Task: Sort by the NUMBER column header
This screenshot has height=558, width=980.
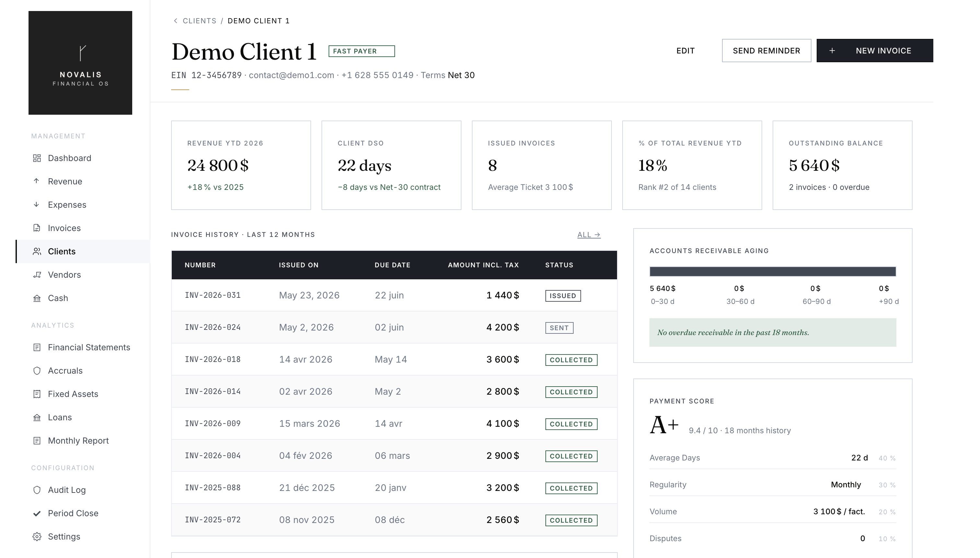Action: [x=200, y=265]
